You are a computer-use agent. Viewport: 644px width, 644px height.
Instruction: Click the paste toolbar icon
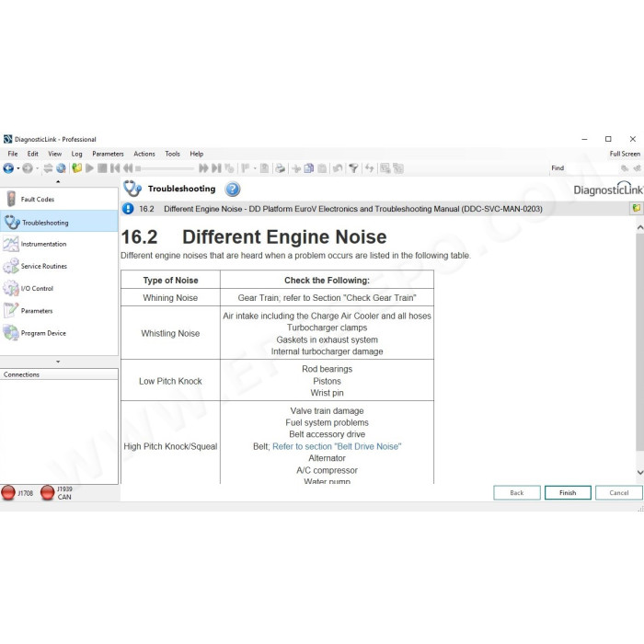pyautogui.click(x=322, y=168)
